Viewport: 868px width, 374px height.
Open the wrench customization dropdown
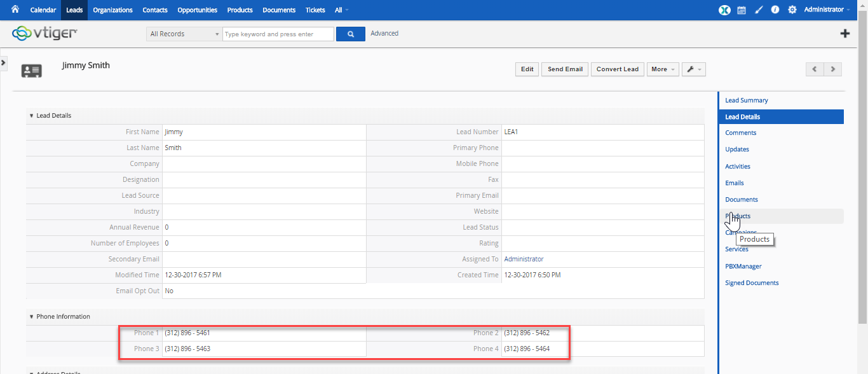pyautogui.click(x=694, y=69)
